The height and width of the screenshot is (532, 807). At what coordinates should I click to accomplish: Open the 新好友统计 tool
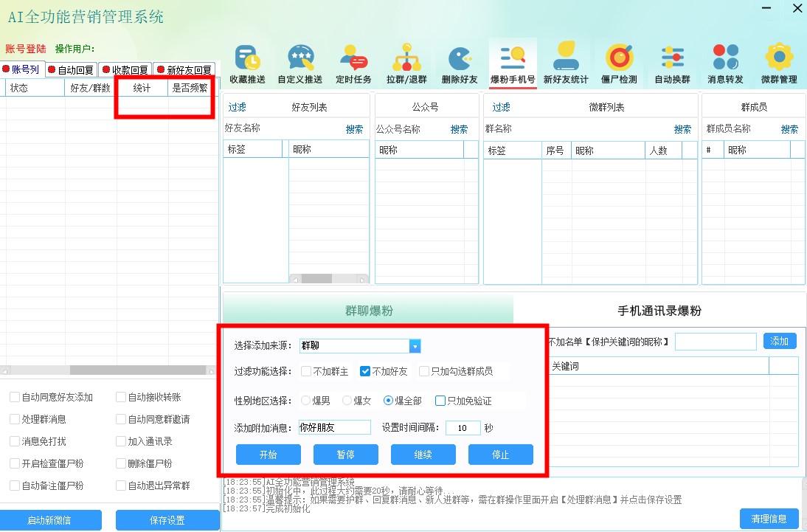pyautogui.click(x=566, y=64)
